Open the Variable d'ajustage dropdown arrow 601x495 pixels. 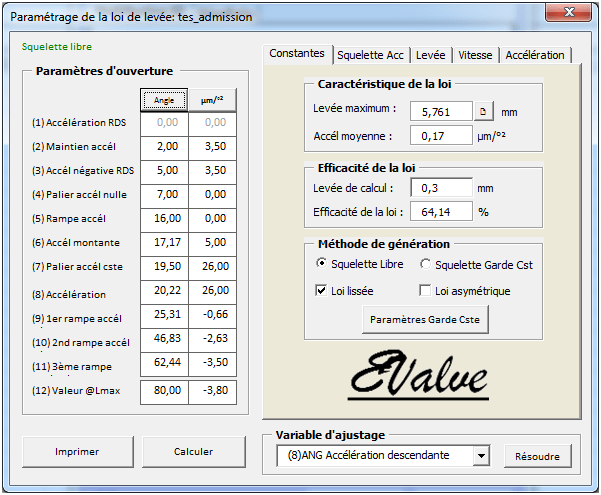click(x=482, y=456)
